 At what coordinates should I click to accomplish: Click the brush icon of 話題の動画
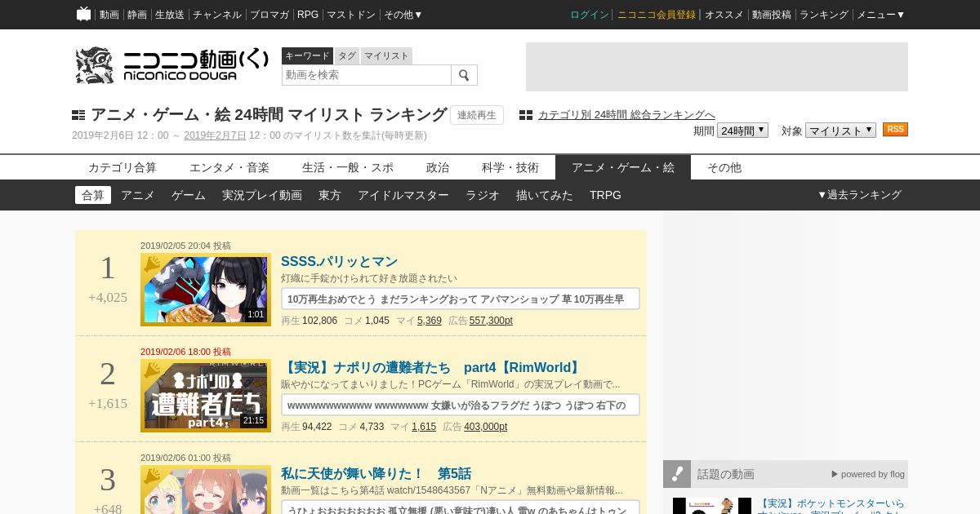(x=677, y=474)
